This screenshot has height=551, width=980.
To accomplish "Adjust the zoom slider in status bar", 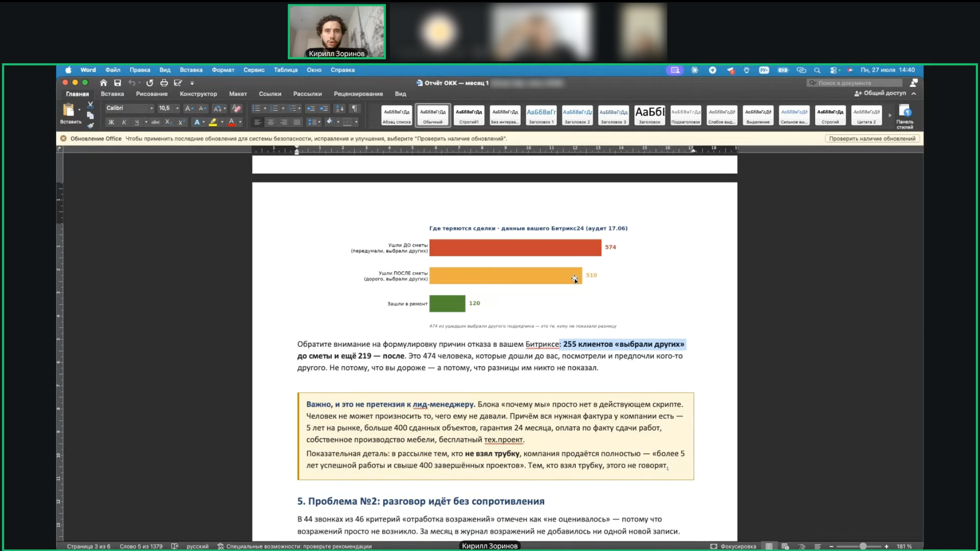I will 863,546.
